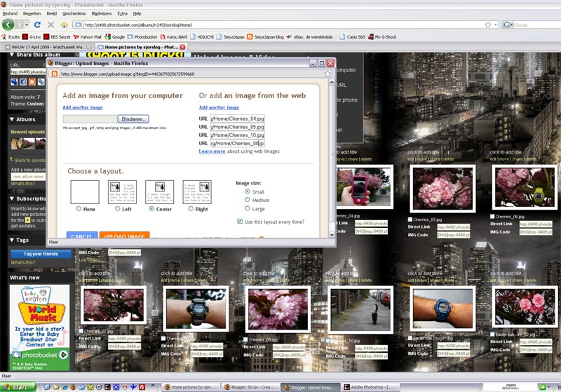Launch Firefox from the quick launch bar

pos(73,387)
